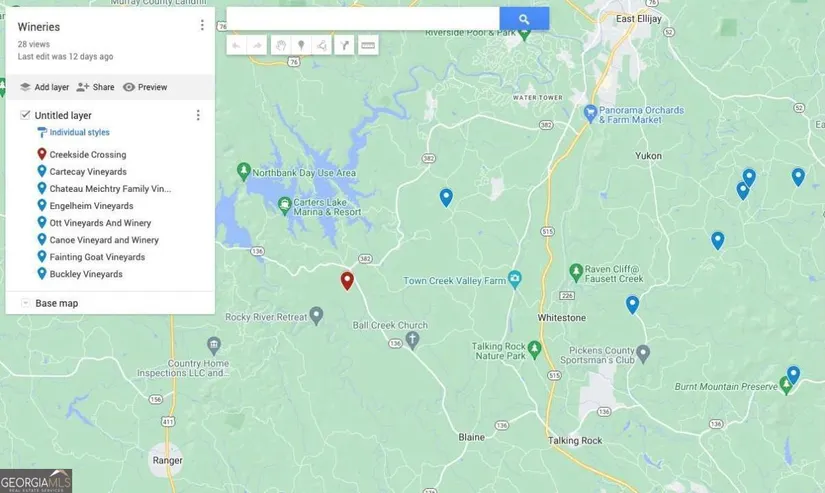Select Fainting Goat Vineyards in the list
Image resolution: width=825 pixels, height=493 pixels.
tap(97, 257)
